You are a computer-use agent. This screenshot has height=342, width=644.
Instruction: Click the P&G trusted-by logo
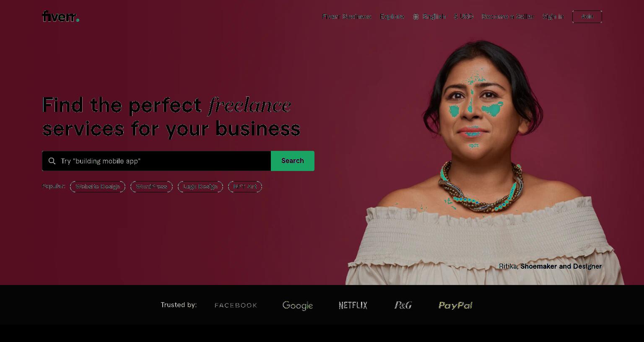403,305
